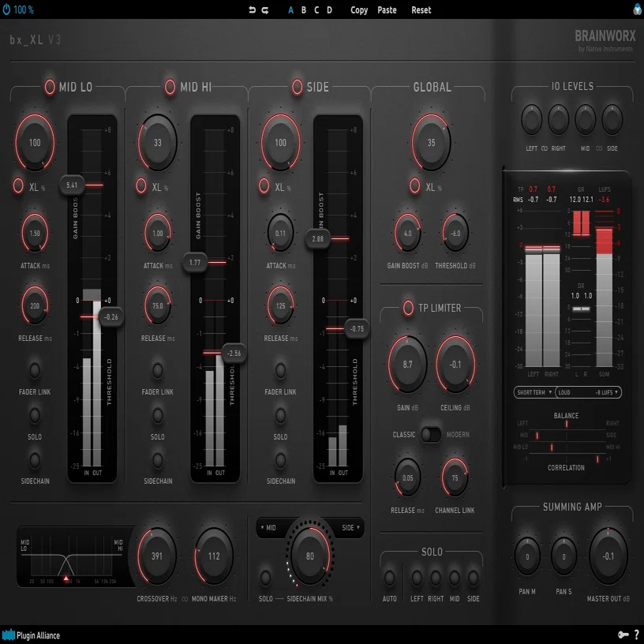Click the Ceiling dB knob -0.1
Image resolution: width=644 pixels, height=644 pixels.
[x=455, y=365]
